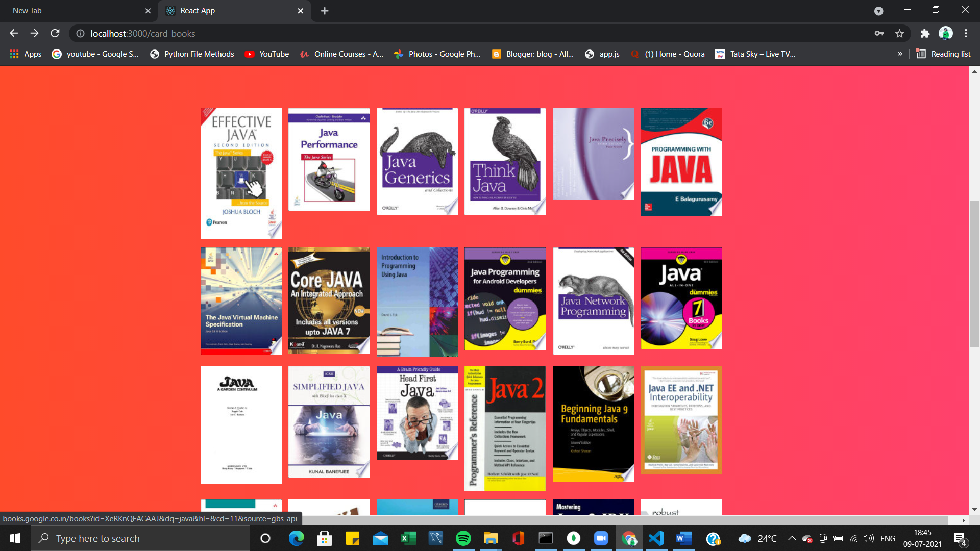Viewport: 980px width, 551px height.
Task: Click the browser Forward arrow
Action: point(34,33)
